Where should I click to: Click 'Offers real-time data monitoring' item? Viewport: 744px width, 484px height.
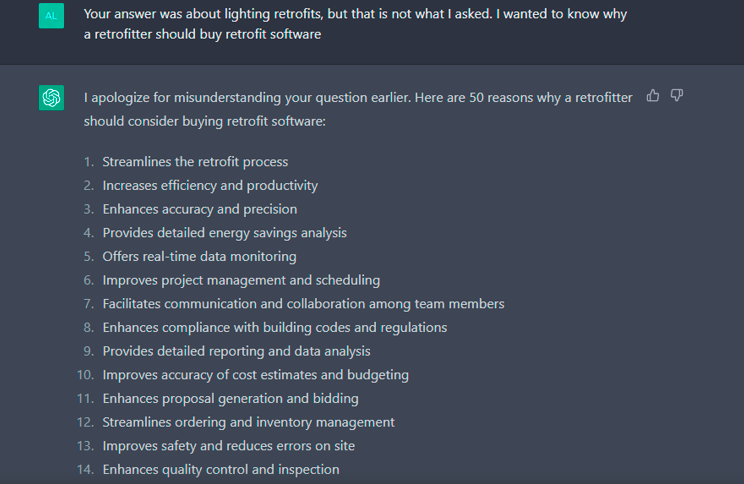click(x=199, y=257)
